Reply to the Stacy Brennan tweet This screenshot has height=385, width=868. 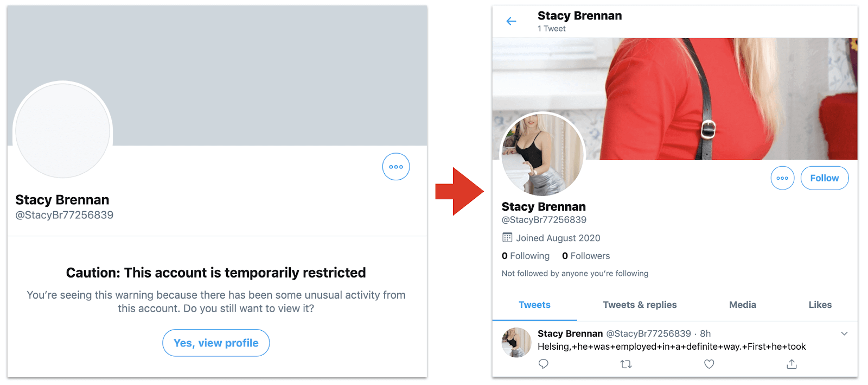click(543, 364)
